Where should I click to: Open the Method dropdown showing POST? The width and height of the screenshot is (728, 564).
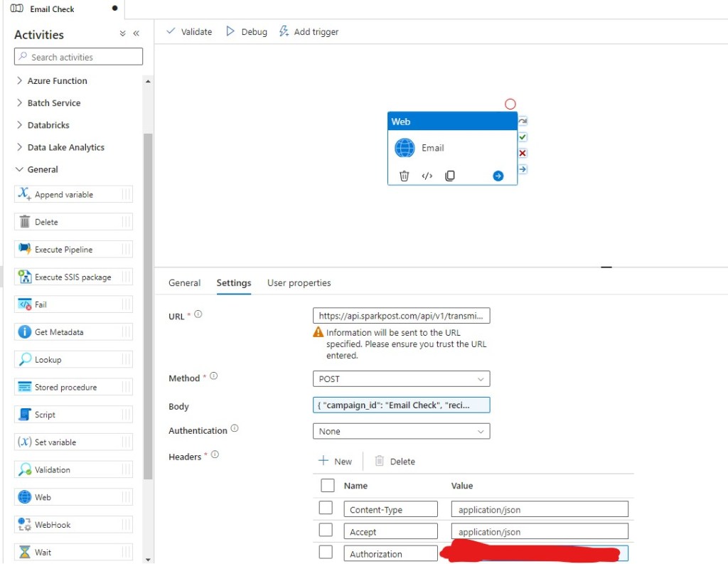coord(401,379)
